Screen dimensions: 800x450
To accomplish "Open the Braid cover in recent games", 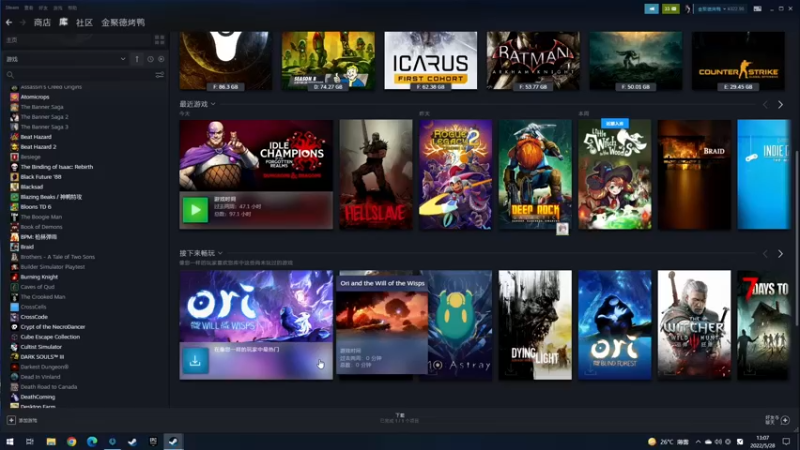I will (694, 174).
